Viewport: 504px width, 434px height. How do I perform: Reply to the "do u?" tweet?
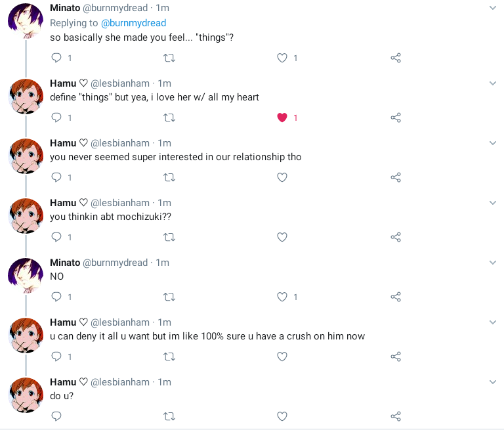coord(56,416)
